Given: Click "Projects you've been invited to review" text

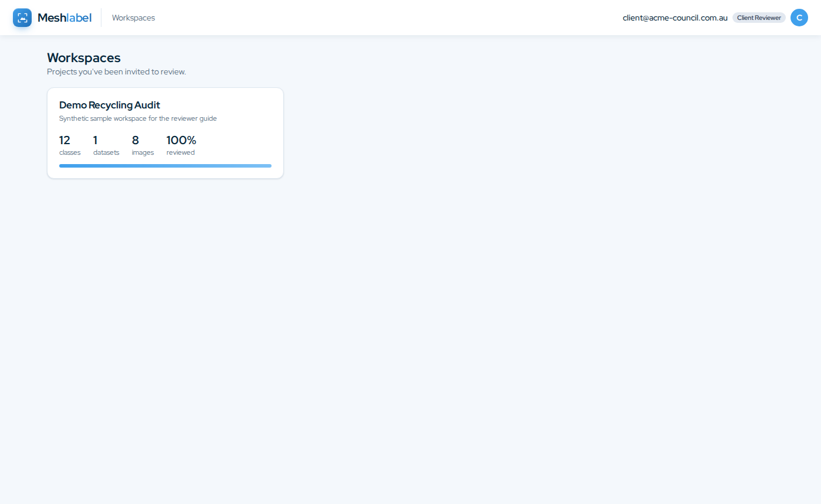Looking at the screenshot, I should pyautogui.click(x=116, y=72).
